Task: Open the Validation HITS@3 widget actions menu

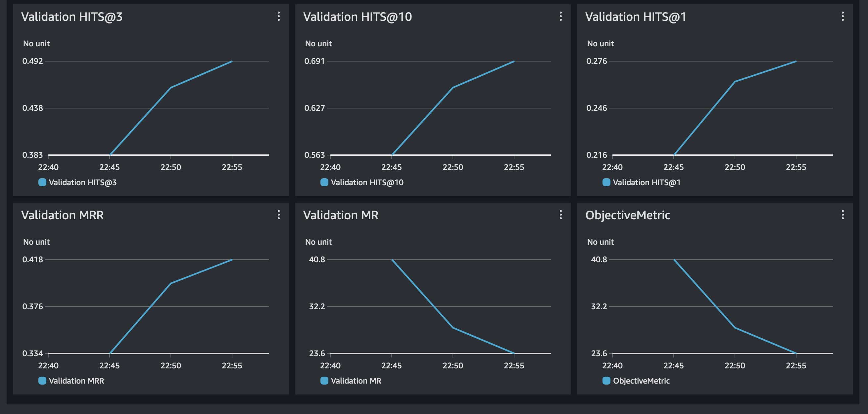Action: point(279,16)
